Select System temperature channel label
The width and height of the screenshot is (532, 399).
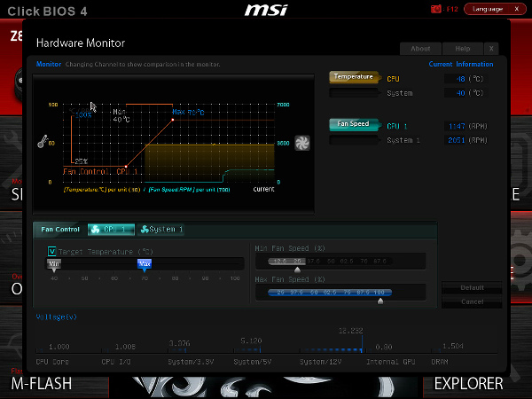[x=400, y=93]
